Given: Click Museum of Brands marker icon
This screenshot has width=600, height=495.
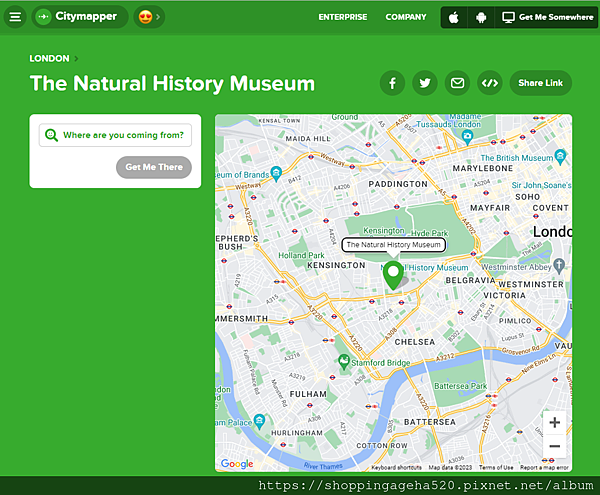Looking at the screenshot, I should coord(276,174).
